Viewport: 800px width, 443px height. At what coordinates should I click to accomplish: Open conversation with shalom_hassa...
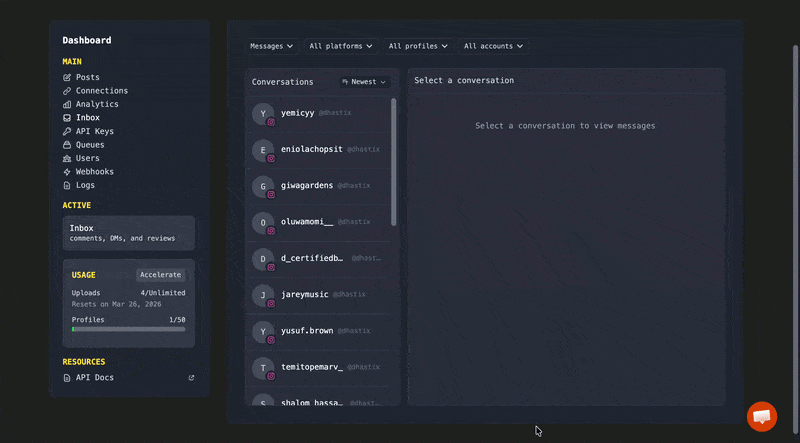(x=317, y=399)
